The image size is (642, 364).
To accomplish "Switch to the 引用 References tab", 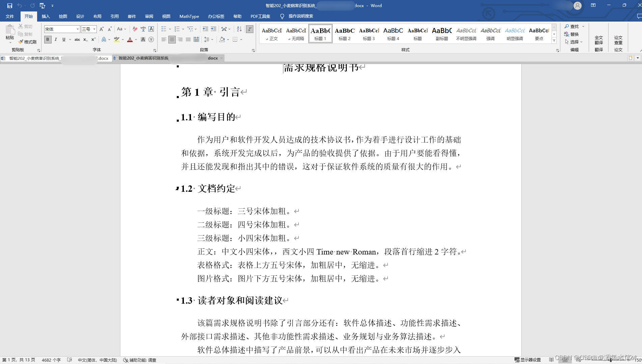I will coord(114,16).
